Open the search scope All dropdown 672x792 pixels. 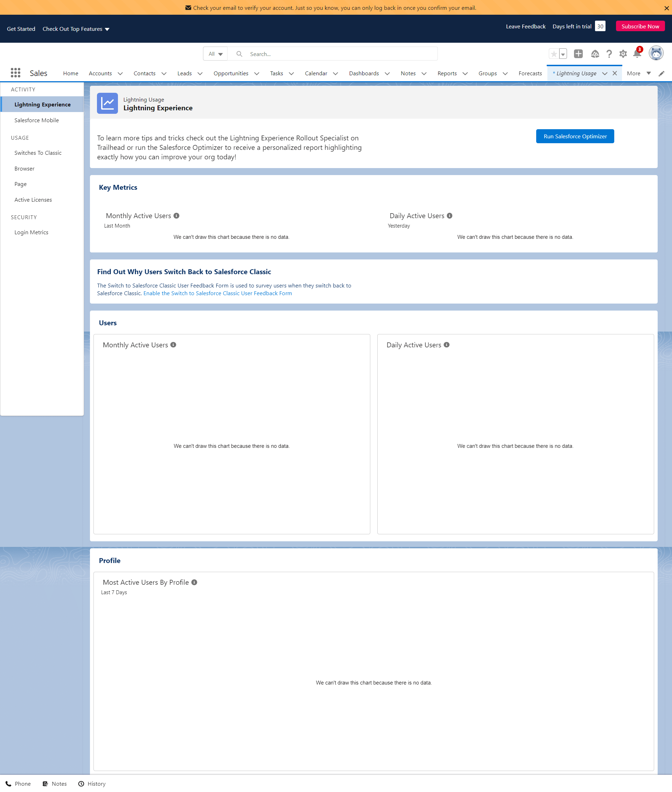click(216, 54)
